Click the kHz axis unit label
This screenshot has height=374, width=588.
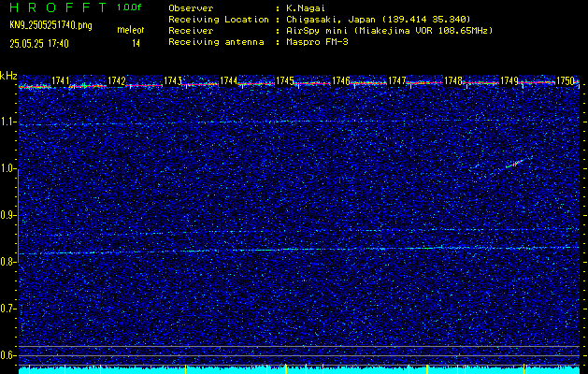click(x=8, y=76)
